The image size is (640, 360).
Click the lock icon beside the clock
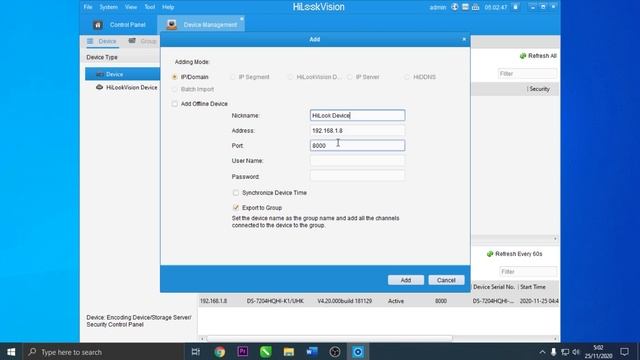[x=516, y=7]
